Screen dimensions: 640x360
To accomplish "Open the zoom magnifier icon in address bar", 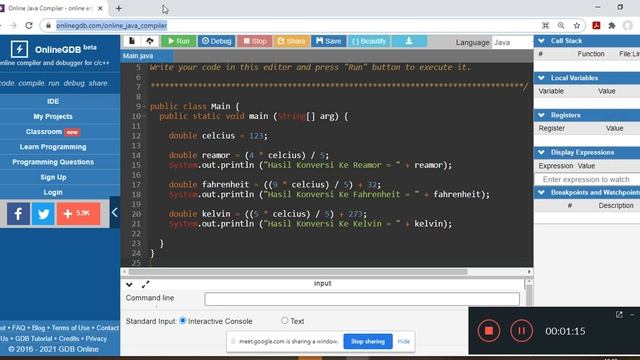I will [561, 25].
